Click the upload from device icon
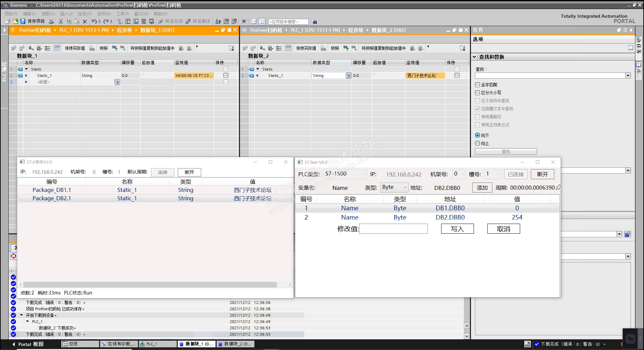Screen dimensions: 644x350 coord(136,21)
